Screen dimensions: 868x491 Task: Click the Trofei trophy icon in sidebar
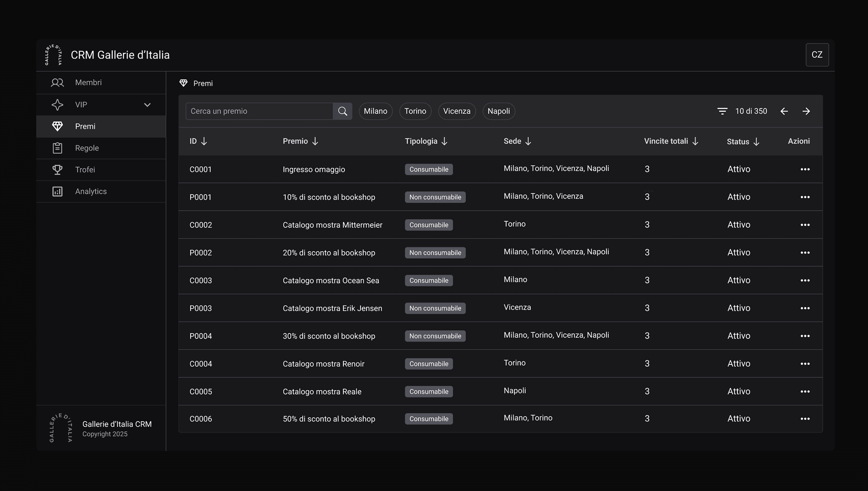pyautogui.click(x=57, y=170)
